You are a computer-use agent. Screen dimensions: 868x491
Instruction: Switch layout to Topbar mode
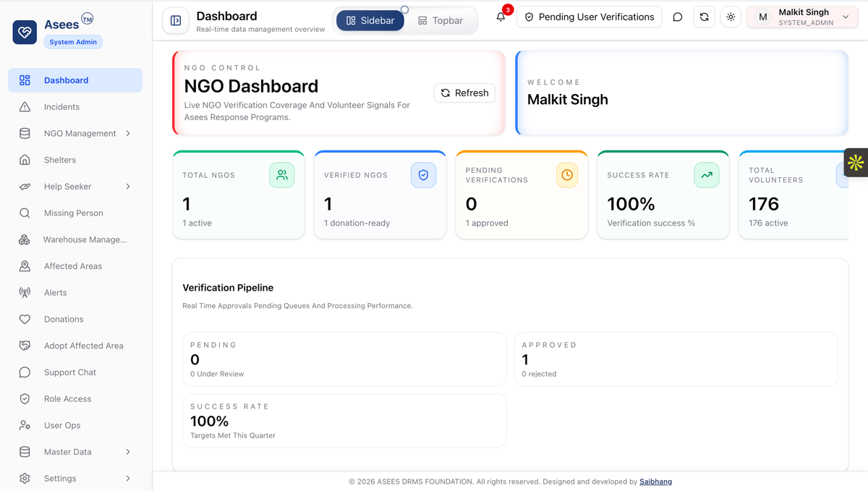pos(441,20)
